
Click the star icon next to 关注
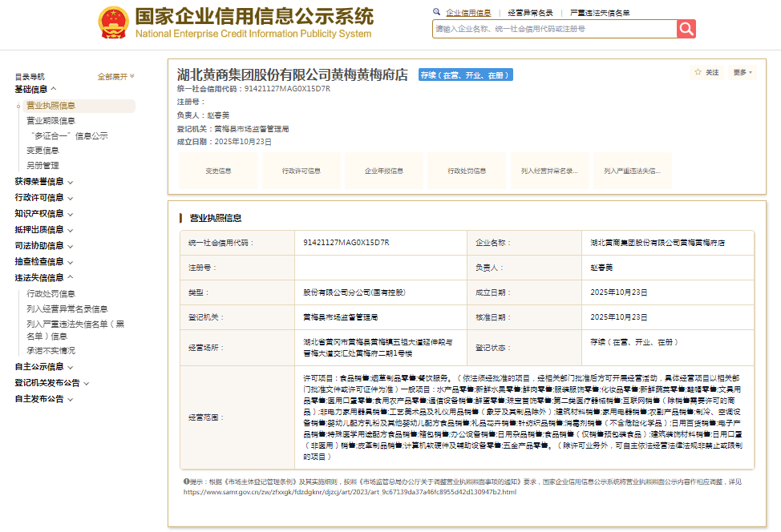[x=698, y=72]
